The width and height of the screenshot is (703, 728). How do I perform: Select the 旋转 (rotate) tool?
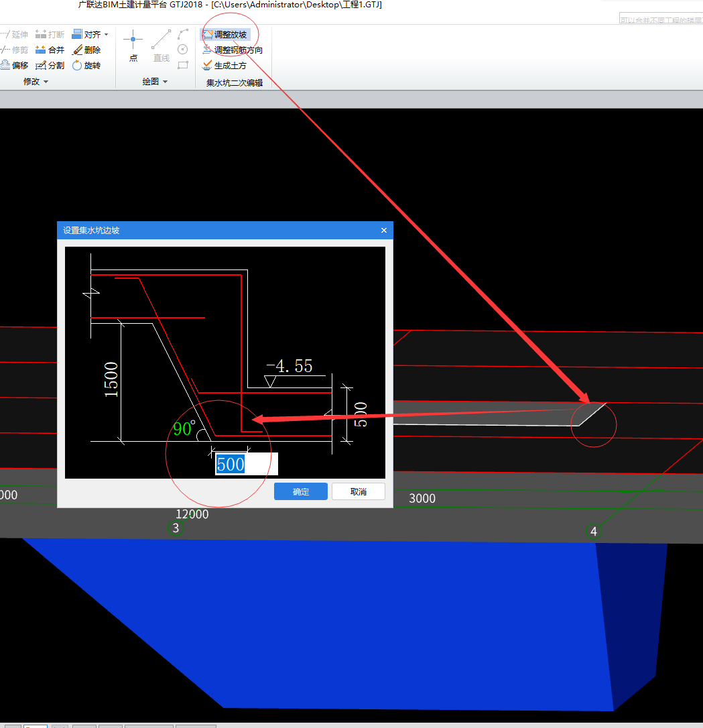[86, 65]
